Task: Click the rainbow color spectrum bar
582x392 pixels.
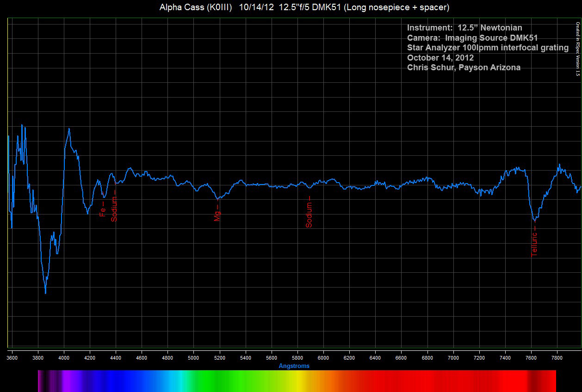Action: click(x=297, y=381)
